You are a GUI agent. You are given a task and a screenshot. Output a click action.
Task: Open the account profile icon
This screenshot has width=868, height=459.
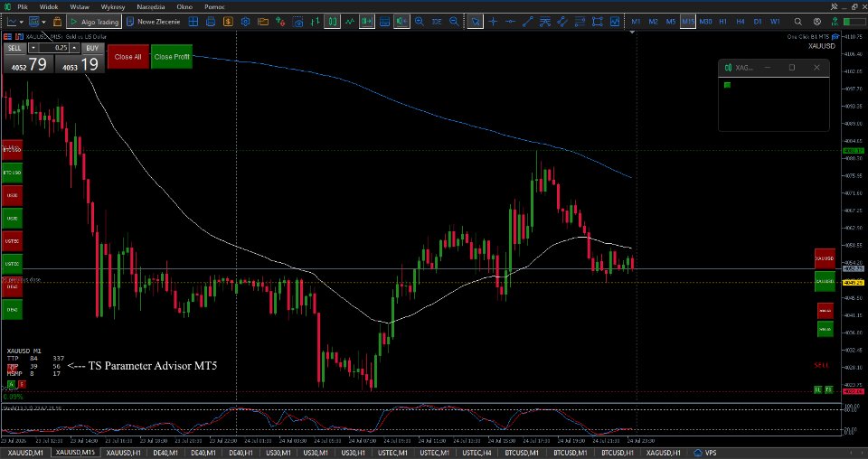(x=817, y=22)
